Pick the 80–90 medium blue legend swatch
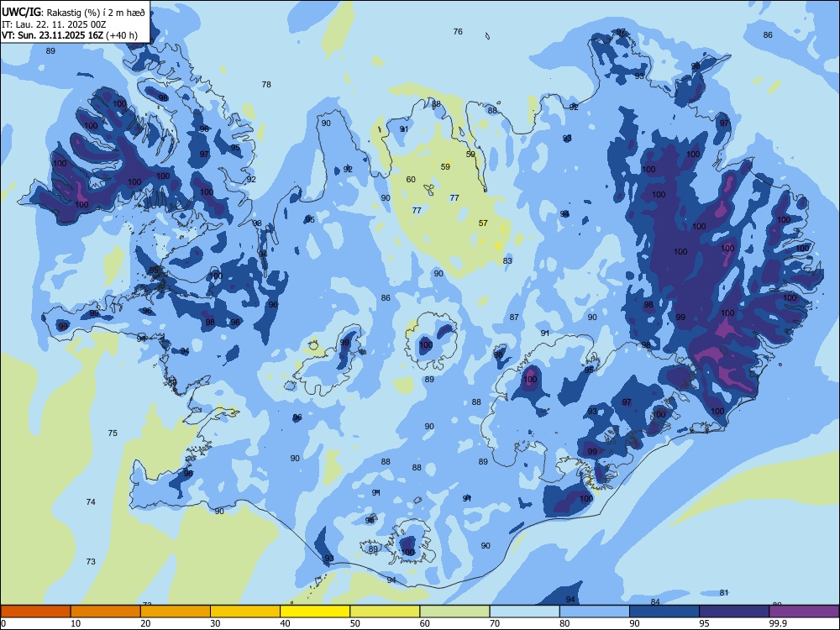This screenshot has width=840, height=630. pyautogui.click(x=595, y=612)
